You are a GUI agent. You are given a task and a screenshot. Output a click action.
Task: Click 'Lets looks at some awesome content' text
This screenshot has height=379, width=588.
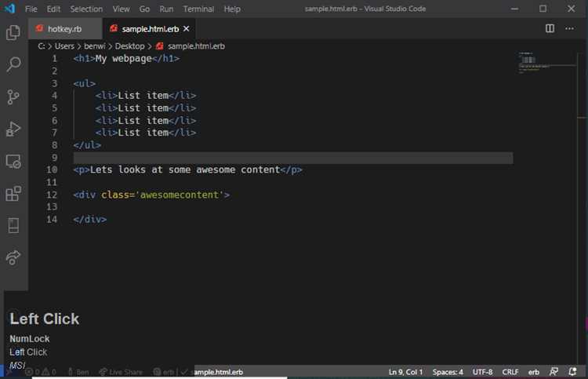185,169
